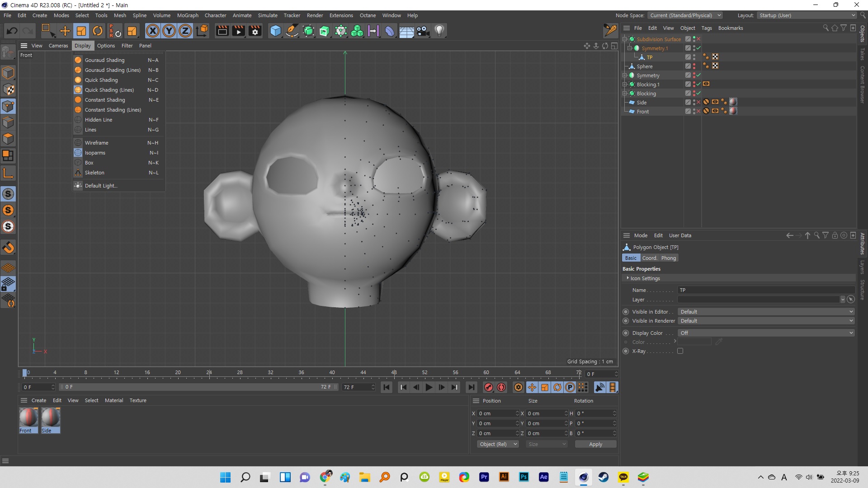Select Hidden Line display option

118,120
